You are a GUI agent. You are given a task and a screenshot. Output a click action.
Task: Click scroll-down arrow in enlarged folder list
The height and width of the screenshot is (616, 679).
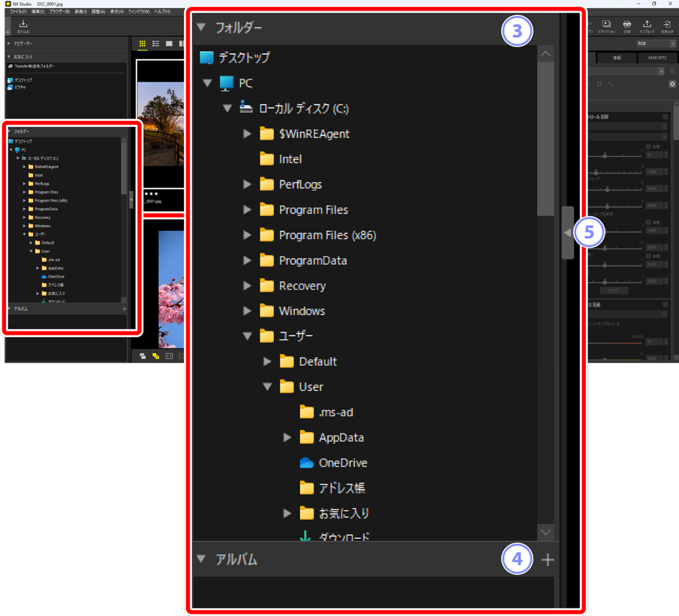coord(545,532)
